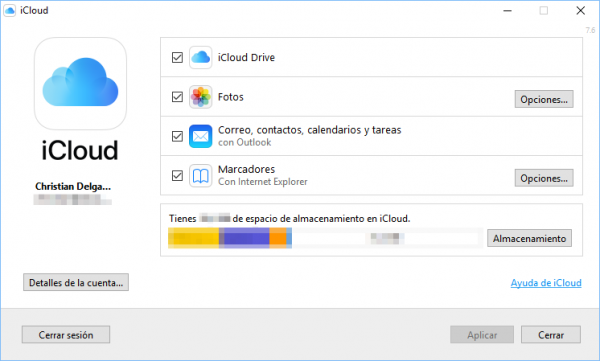Open Opciones for Marcadores
The image size is (600, 361).
[544, 178]
